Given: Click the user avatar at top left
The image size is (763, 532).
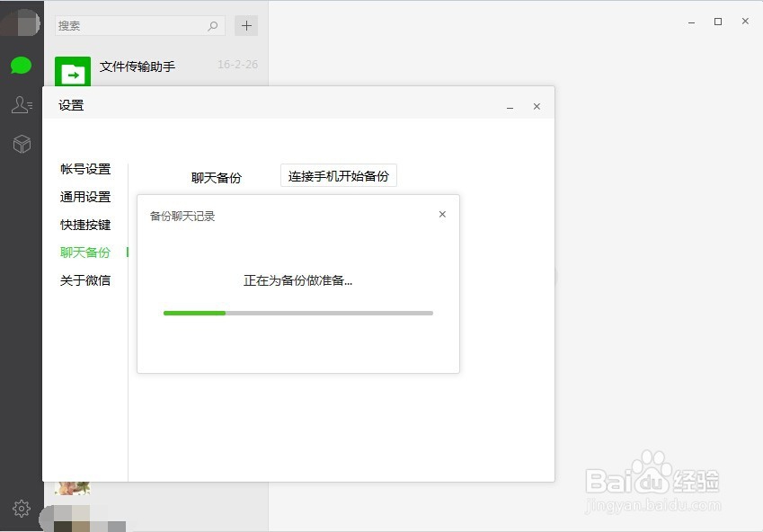Looking at the screenshot, I should 22,22.
